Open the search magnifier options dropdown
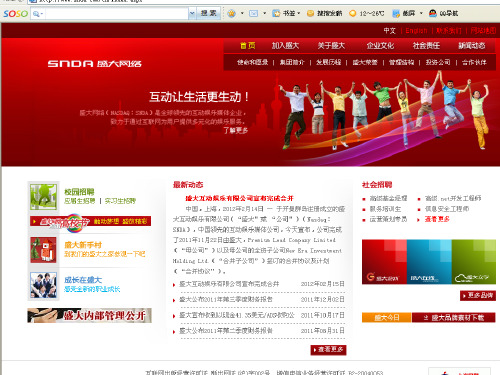 tap(38, 14)
